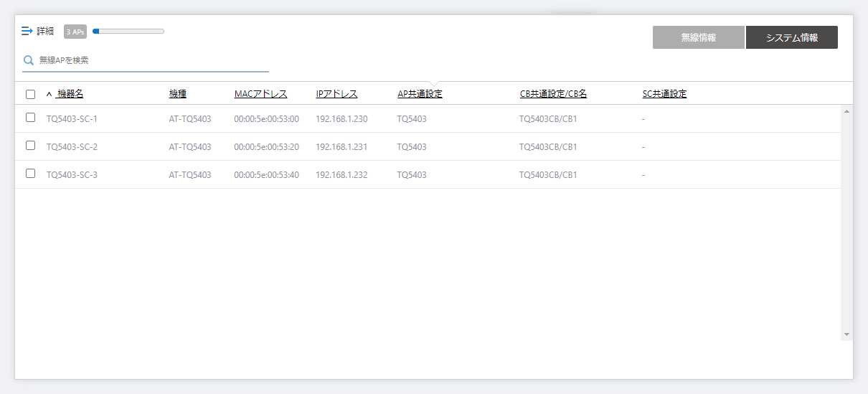Click the search magnifier icon
Viewport: 868px width, 394px height.
click(29, 60)
